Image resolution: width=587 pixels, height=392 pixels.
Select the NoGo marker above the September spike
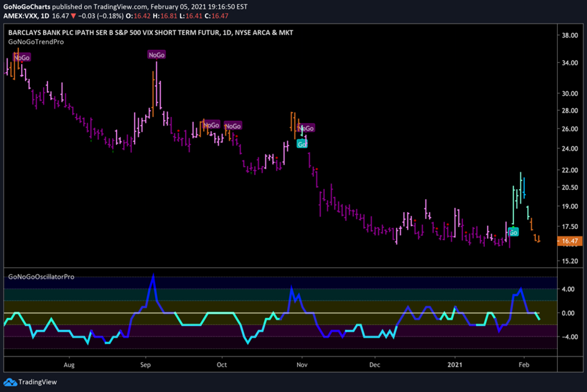point(156,55)
